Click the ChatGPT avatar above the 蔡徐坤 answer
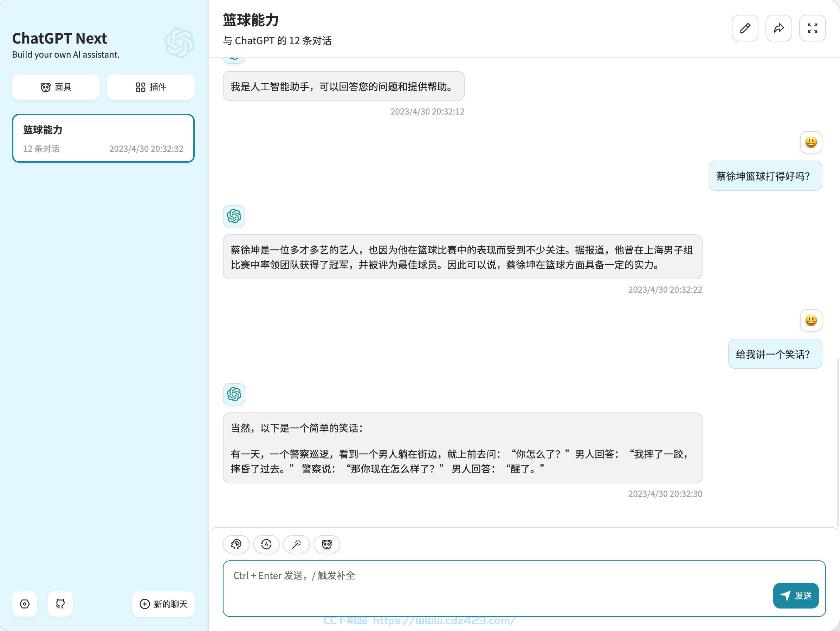 234,216
